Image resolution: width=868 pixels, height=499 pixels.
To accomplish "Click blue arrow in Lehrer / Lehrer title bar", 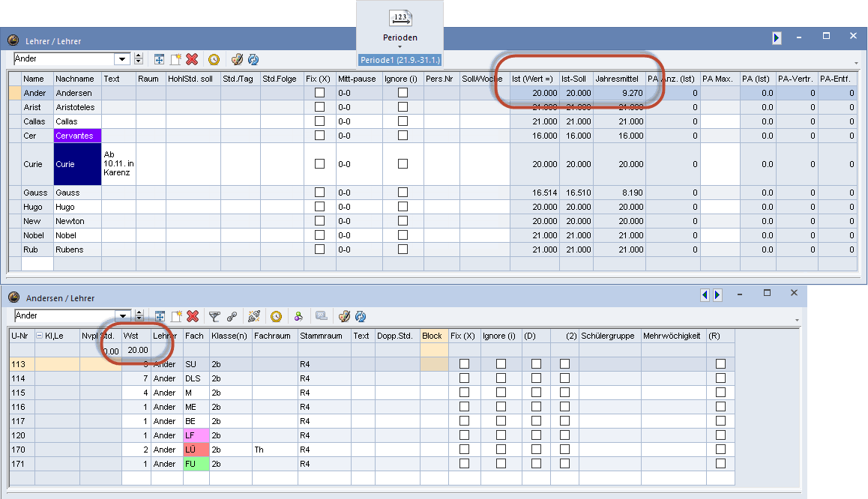I will pos(777,37).
